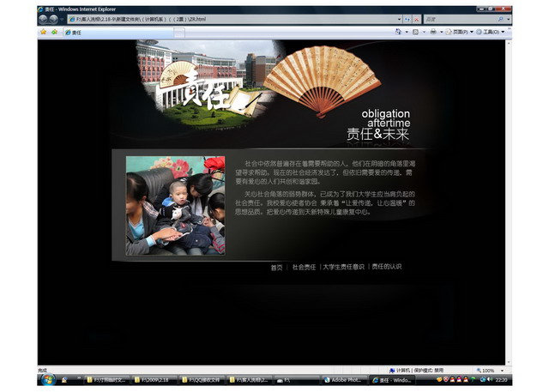Image resolution: width=549 pixels, height=392 pixels.
Task: Click the photo of baby with volunteers
Action: 176,206
